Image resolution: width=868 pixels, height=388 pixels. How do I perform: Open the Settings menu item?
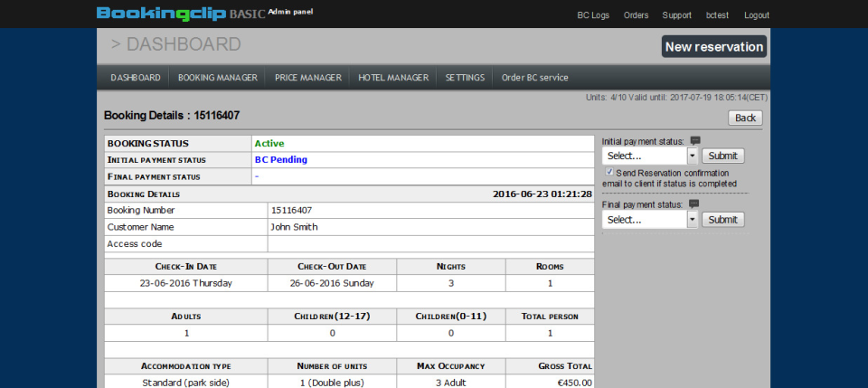point(465,78)
